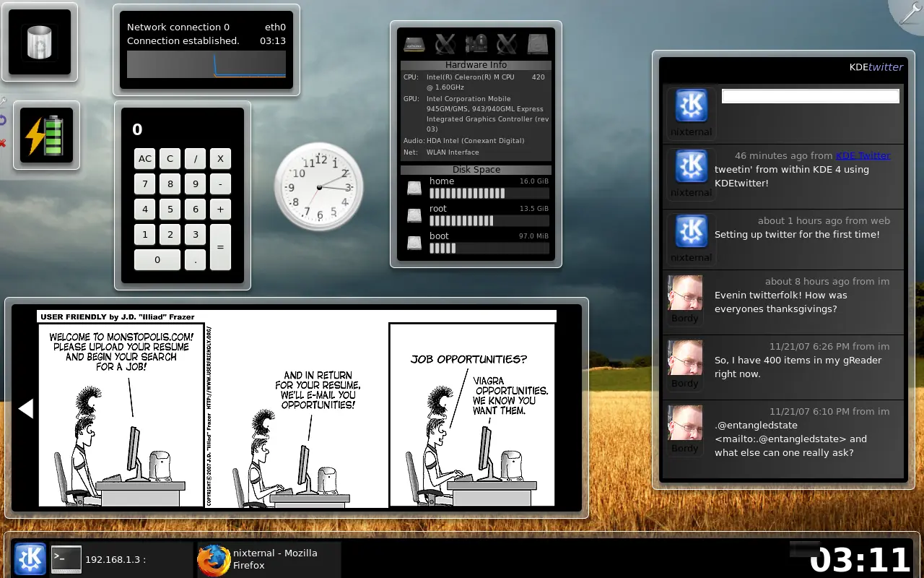Click digit 8 on the calculator
924x578 pixels.
click(170, 184)
